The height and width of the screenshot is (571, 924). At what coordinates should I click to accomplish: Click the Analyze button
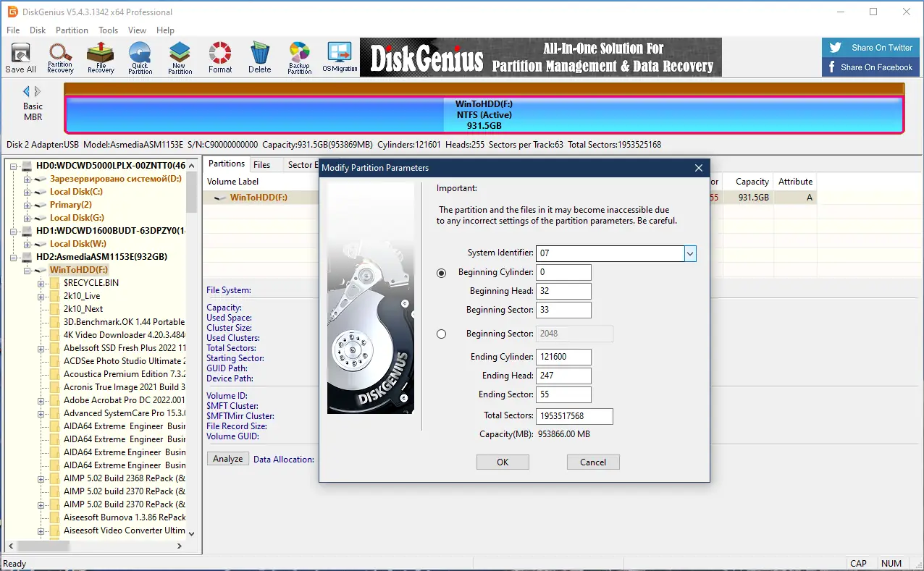pos(228,459)
